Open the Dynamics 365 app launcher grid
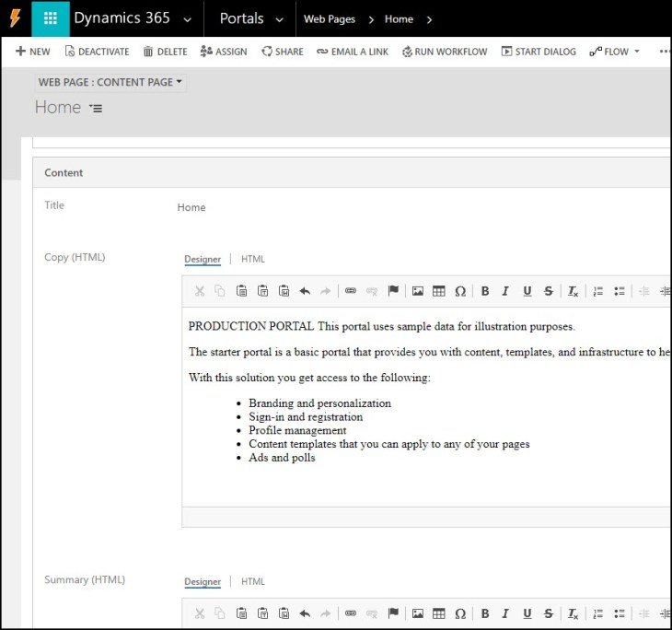 click(x=50, y=18)
